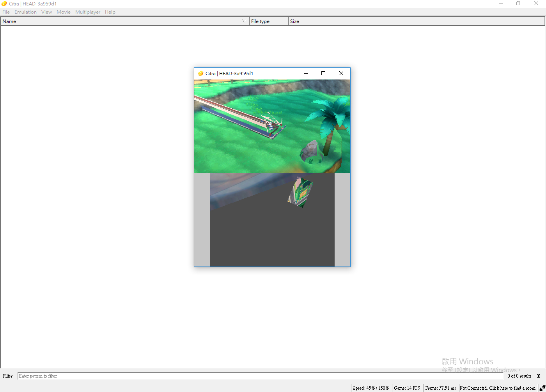Click the 0 of 0 results label
This screenshot has width=546, height=392.
pos(519,376)
